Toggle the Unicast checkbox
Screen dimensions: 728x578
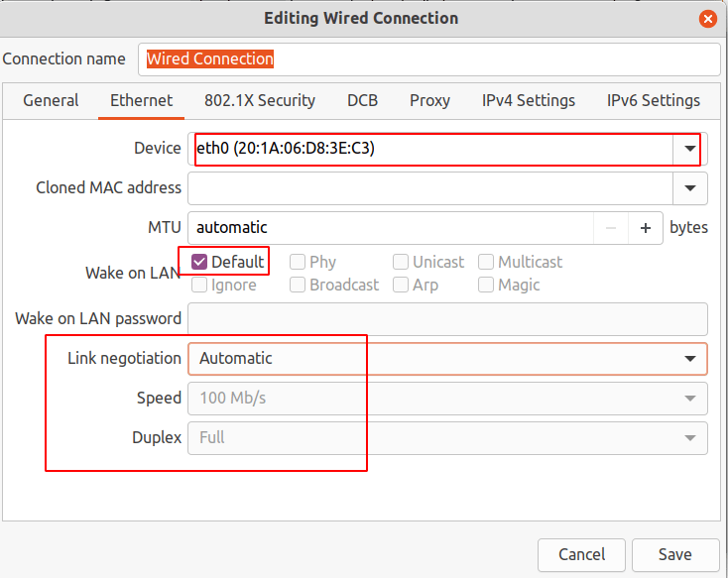click(401, 262)
